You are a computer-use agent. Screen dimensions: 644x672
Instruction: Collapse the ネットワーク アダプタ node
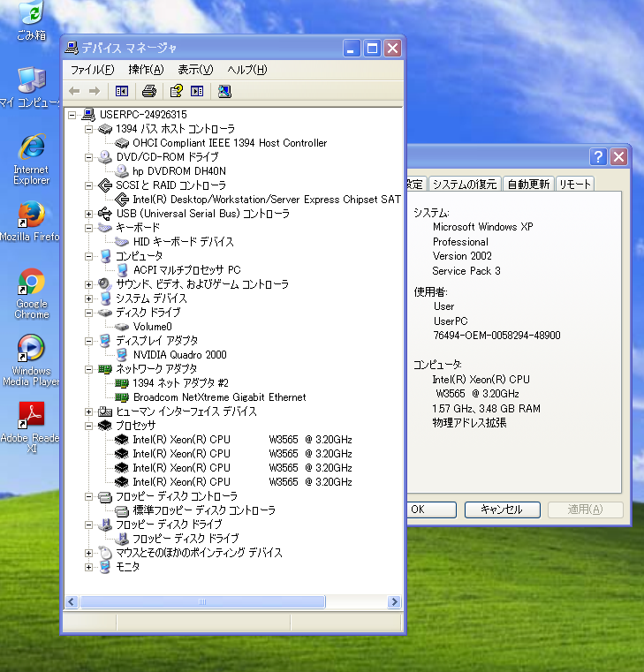click(x=88, y=369)
